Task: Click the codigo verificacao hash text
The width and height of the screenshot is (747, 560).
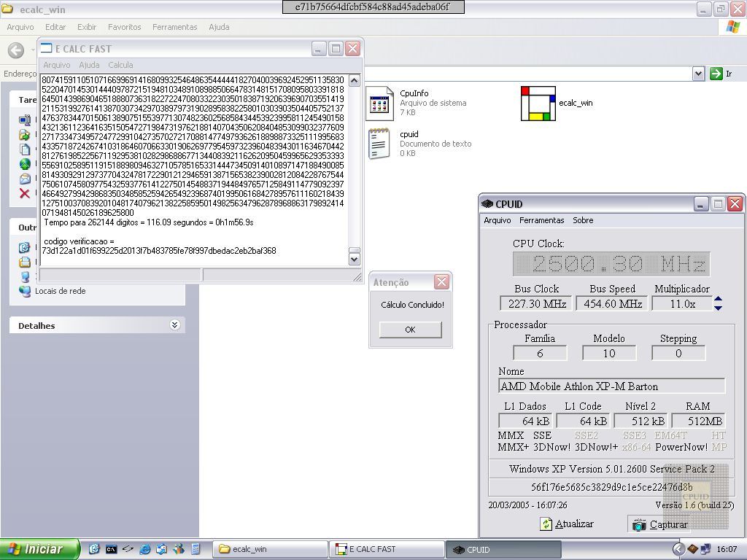Action: (x=159, y=251)
